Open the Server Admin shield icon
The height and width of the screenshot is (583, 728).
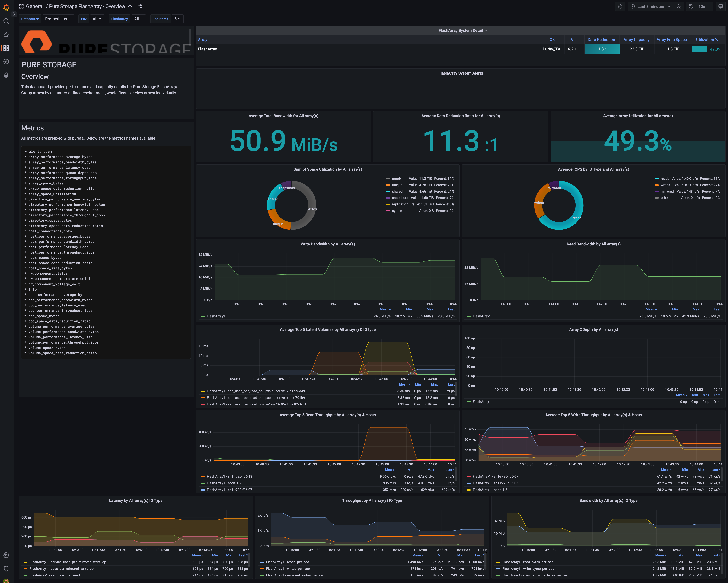pos(6,568)
